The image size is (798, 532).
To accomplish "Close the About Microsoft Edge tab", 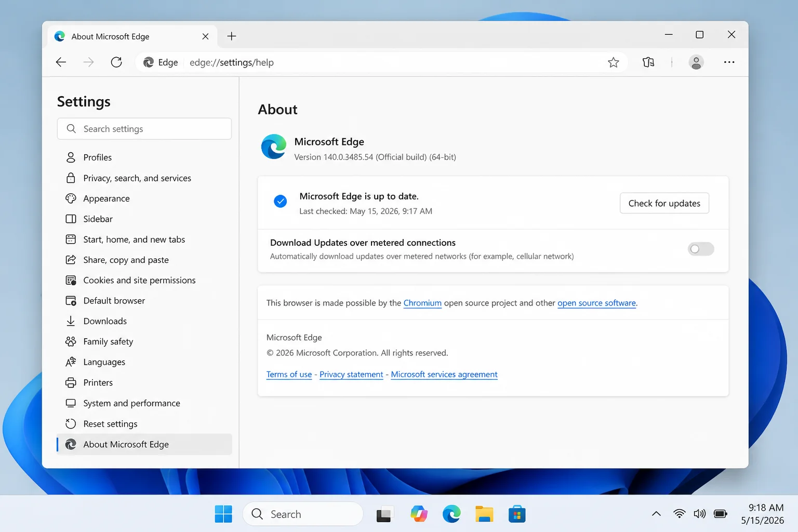I will (x=205, y=36).
